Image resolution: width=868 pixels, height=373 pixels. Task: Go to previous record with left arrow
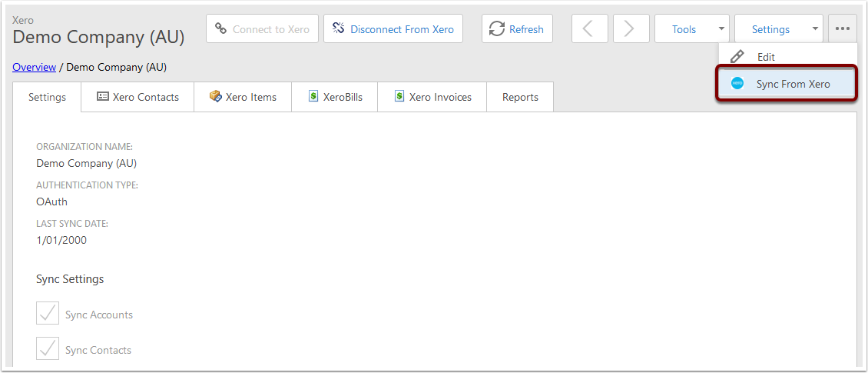pos(590,28)
